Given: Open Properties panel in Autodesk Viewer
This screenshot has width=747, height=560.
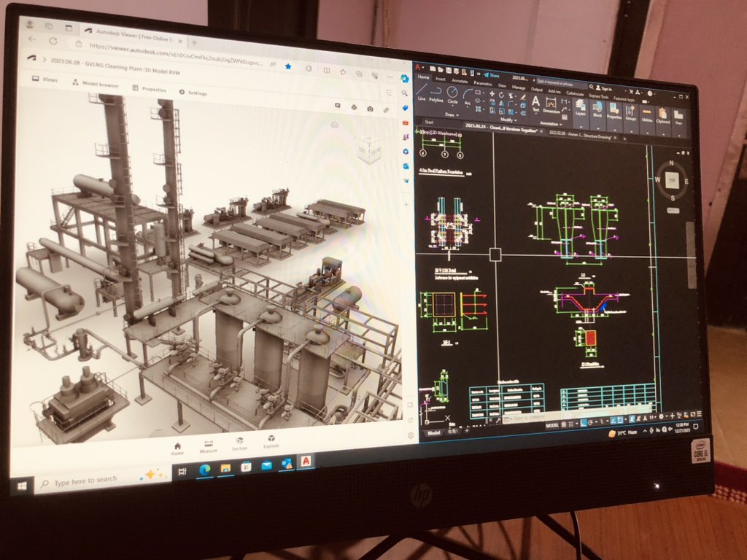Looking at the screenshot, I should (149, 88).
